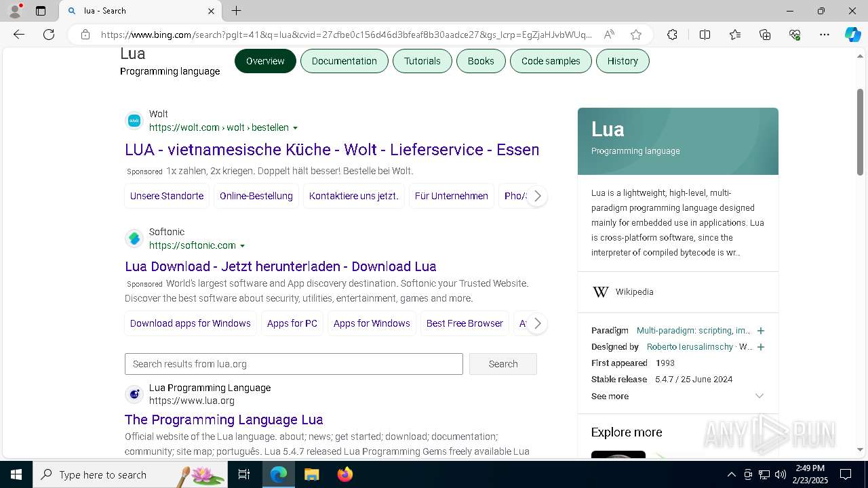This screenshot has width=868, height=488.
Task: Open a new tab
Action: pos(236,11)
